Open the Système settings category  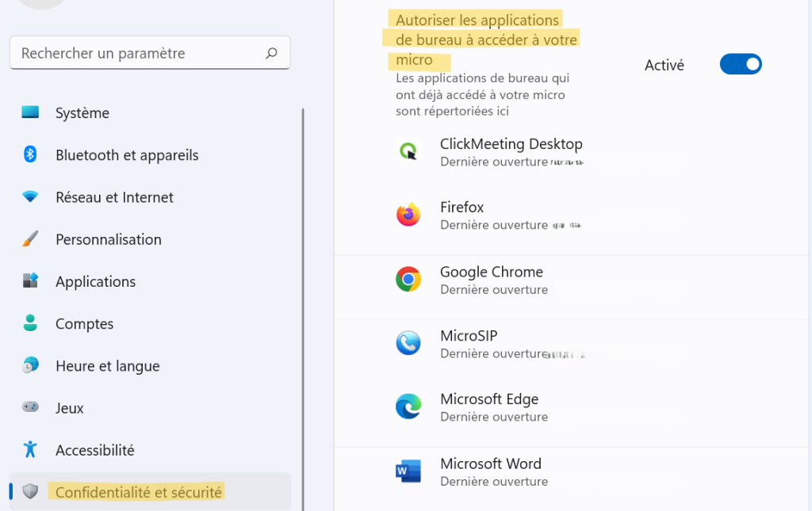click(x=150, y=112)
